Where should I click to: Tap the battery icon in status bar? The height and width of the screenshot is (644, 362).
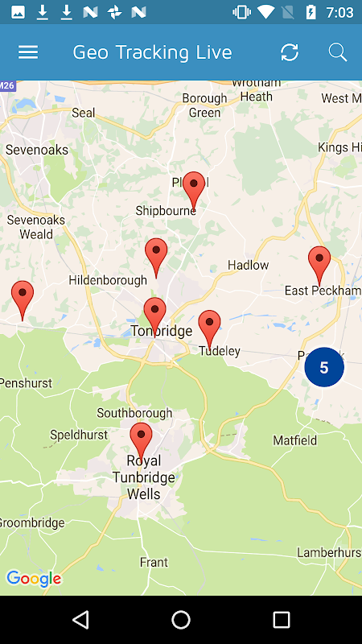point(311,12)
